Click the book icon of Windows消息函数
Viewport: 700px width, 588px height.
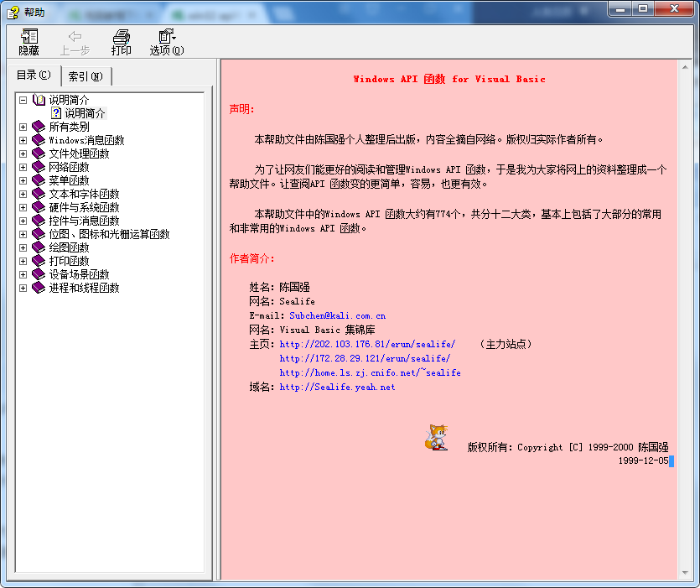[x=38, y=140]
